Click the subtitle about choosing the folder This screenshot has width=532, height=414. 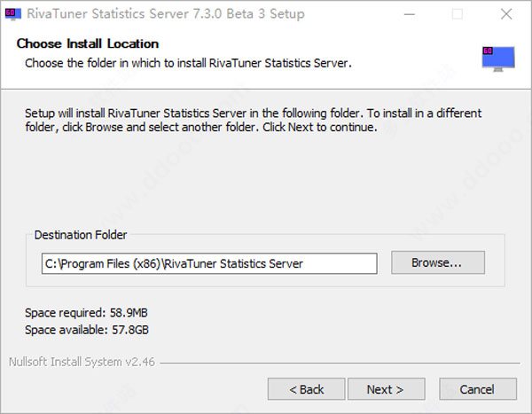(x=188, y=63)
